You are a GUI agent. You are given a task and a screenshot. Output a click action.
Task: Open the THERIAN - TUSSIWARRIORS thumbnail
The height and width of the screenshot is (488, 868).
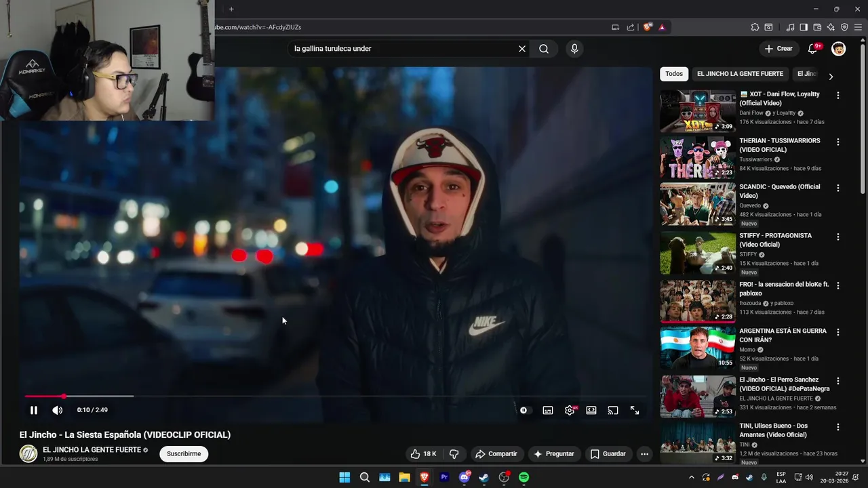(x=698, y=157)
